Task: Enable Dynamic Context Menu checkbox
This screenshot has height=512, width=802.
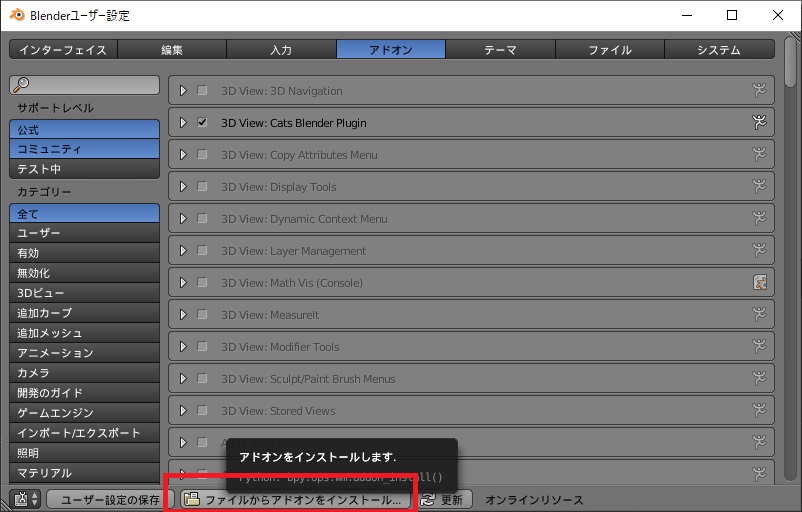Action: tap(202, 218)
